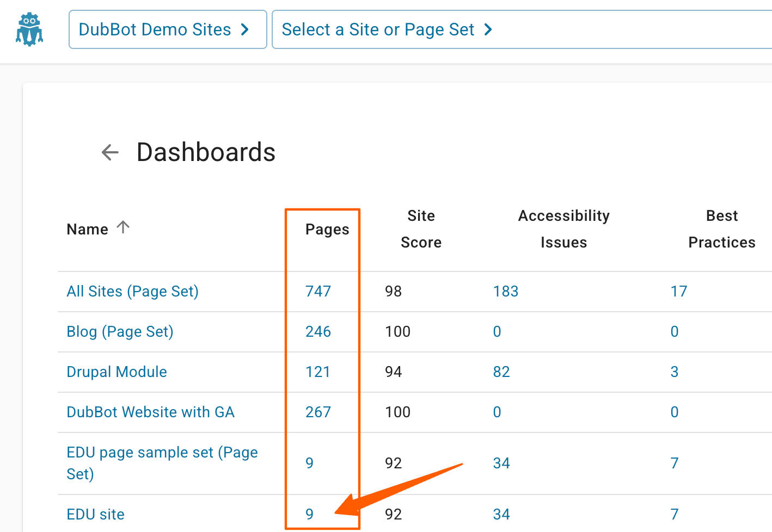This screenshot has width=772, height=532.
Task: Open the Drupal Module site dashboard
Action: tap(117, 372)
